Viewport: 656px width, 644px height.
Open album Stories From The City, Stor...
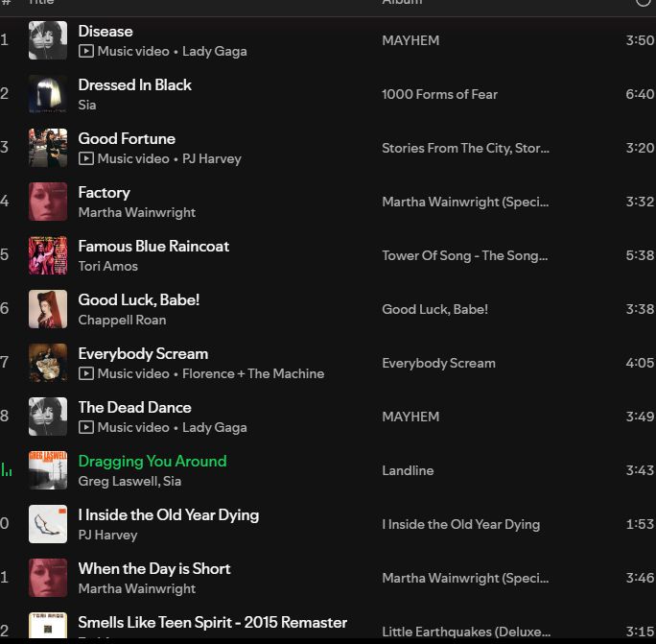(466, 148)
